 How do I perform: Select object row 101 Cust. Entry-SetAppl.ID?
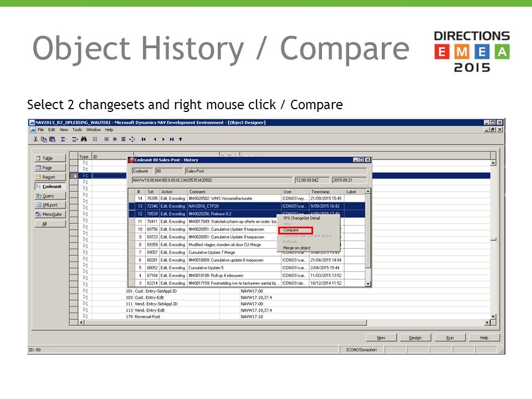[280, 291]
